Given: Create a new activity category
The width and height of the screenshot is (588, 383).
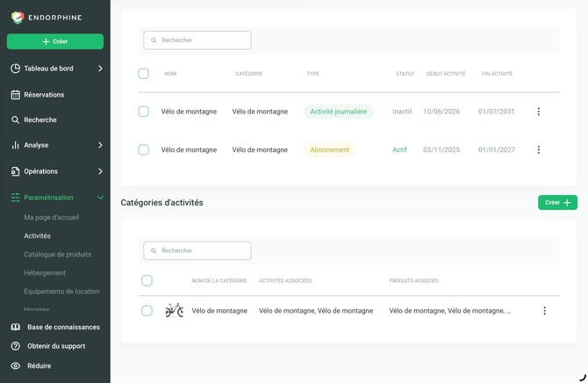Looking at the screenshot, I should [x=557, y=202].
